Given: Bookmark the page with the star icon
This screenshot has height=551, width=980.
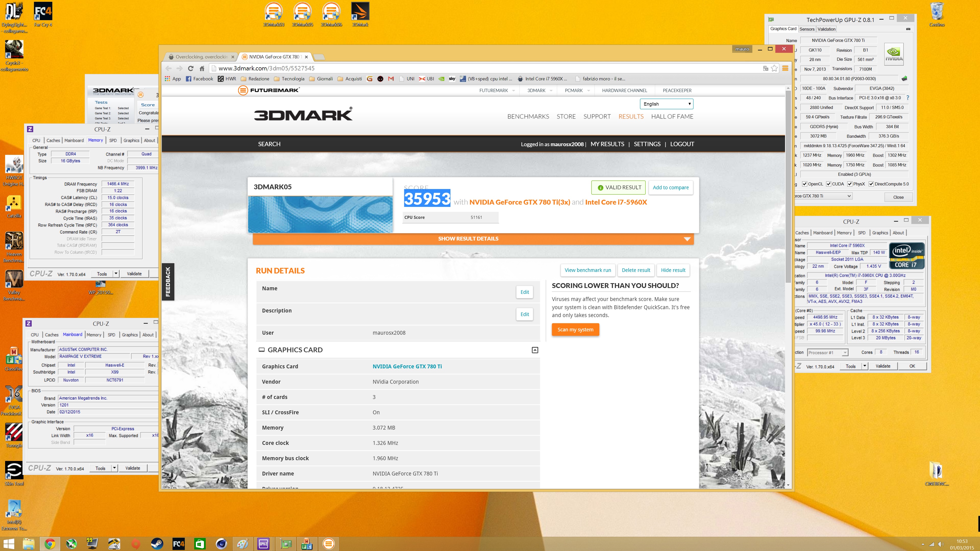Looking at the screenshot, I should [774, 68].
